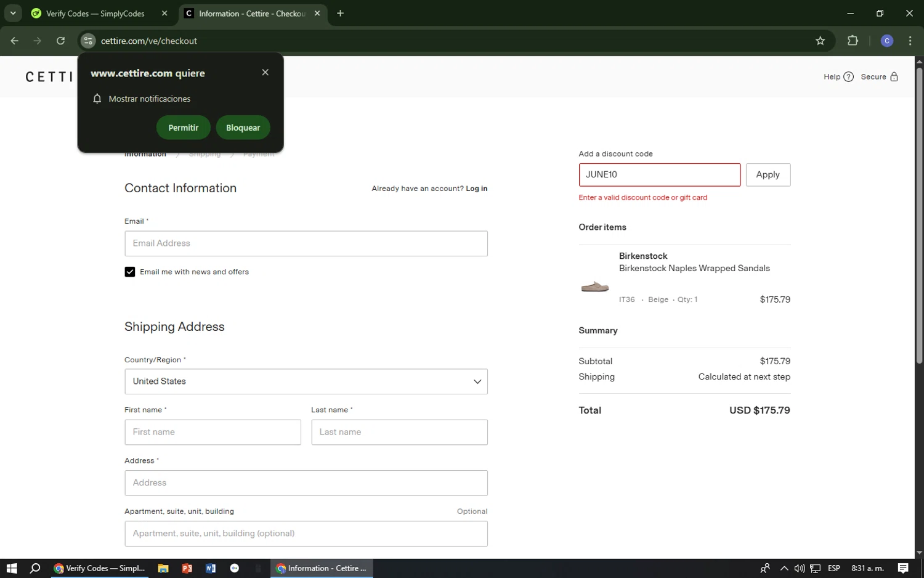This screenshot has width=924, height=578.
Task: Toggle Email me with news and offers
Action: pos(129,272)
